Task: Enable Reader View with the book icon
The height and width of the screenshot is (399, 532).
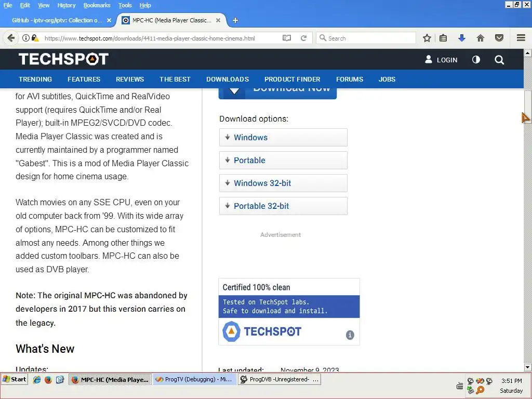Action: coord(287,38)
